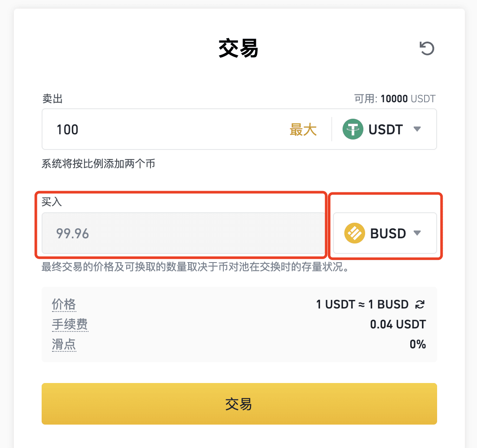Click the 0.04 USDT fee value
Viewport: 477px width, 448px height.
pos(398,324)
